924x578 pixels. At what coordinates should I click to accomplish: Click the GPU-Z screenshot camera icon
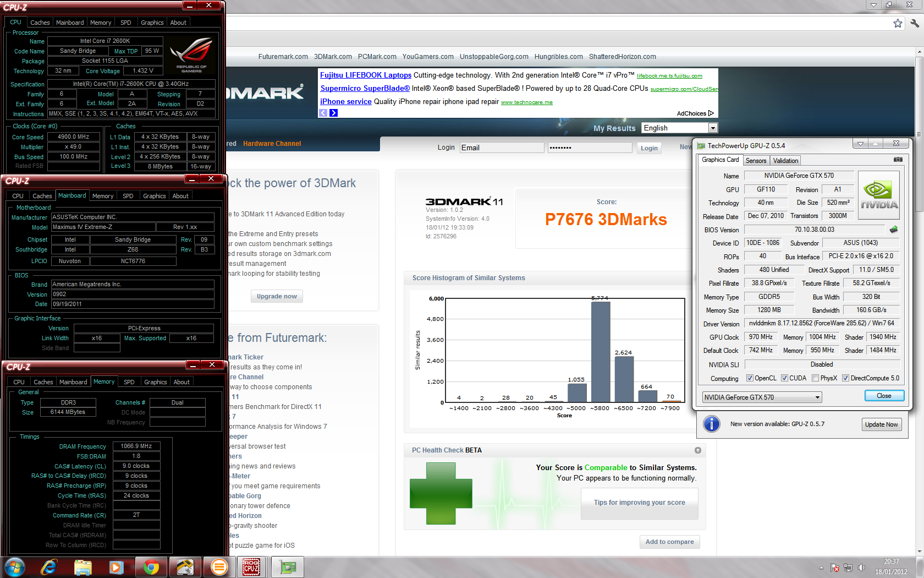pyautogui.click(x=898, y=160)
